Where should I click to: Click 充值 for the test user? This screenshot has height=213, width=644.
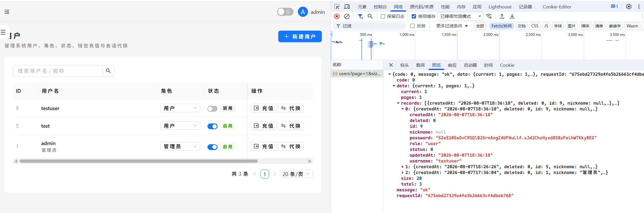pos(263,126)
